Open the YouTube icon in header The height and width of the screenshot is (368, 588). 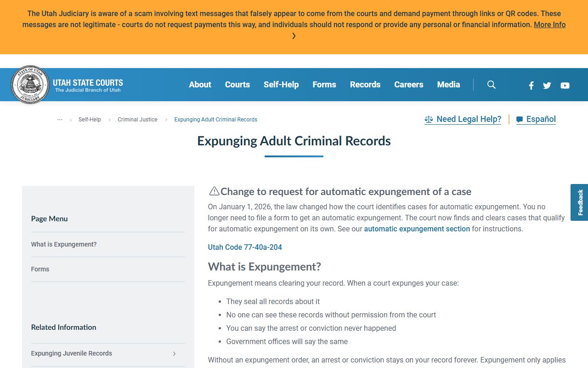565,85
